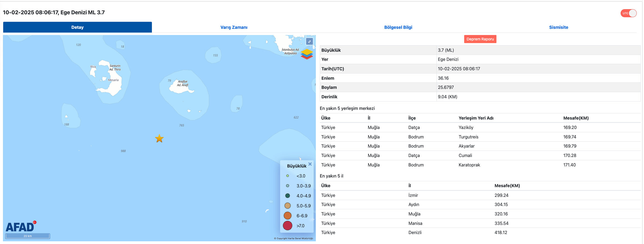The height and width of the screenshot is (244, 644).
Task: Toggle the UTC time switch
Action: (x=628, y=13)
